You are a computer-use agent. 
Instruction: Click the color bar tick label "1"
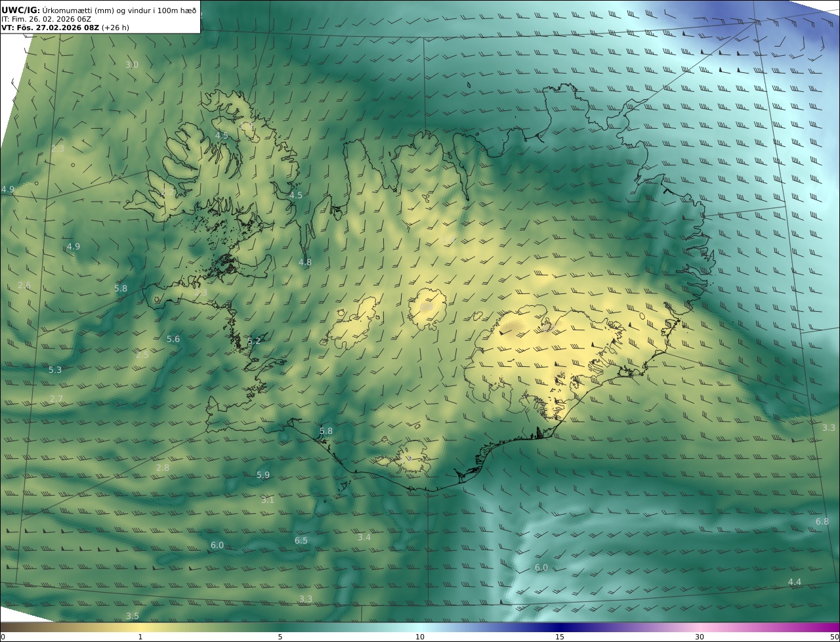pos(140,637)
